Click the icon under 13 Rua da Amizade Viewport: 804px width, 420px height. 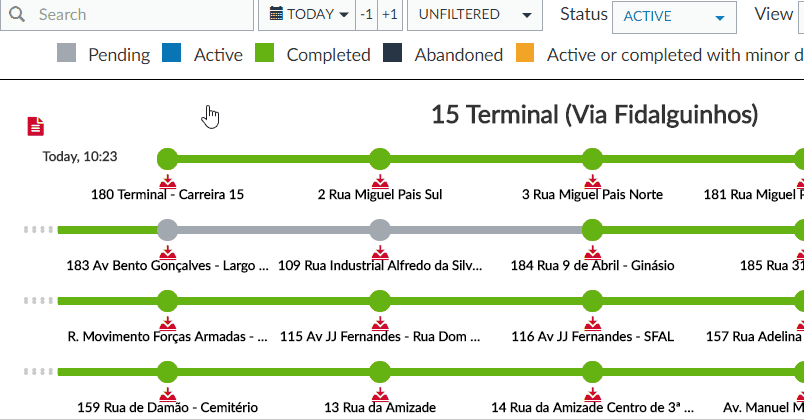pyautogui.click(x=379, y=394)
